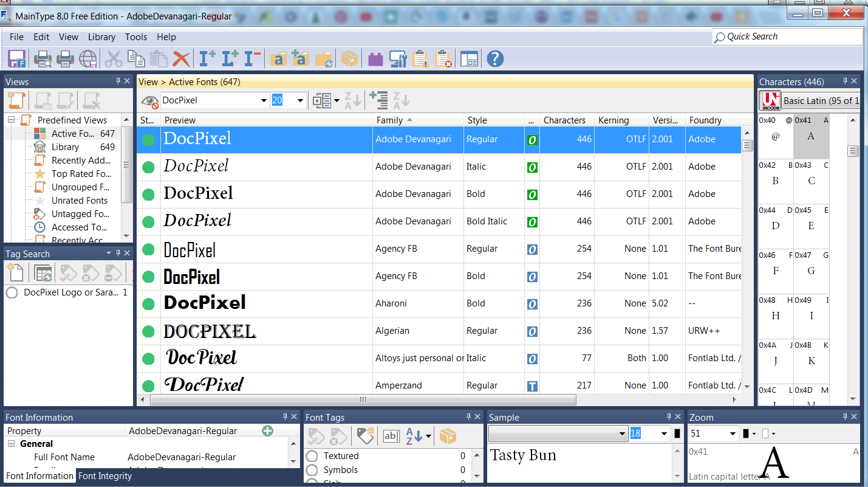868x487 pixels.
Task: Toggle the green state dot of the Aharoni Bold row
Action: [148, 303]
